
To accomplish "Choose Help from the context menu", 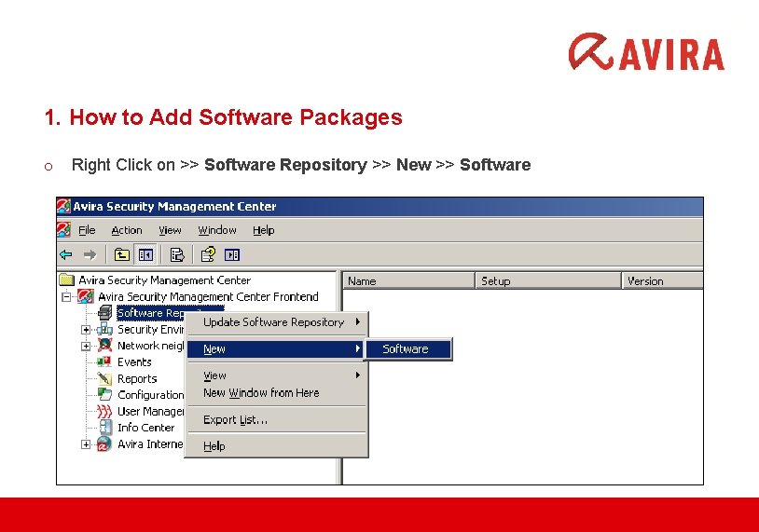I will [276, 446].
